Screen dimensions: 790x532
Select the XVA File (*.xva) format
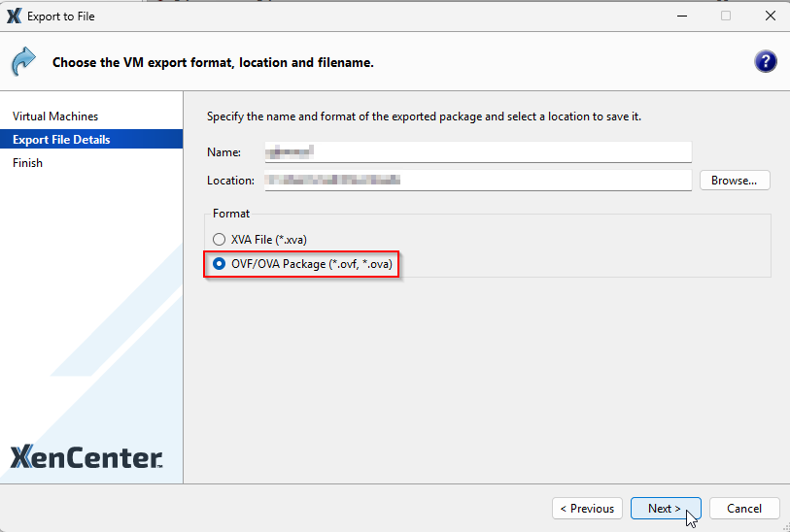pyautogui.click(x=220, y=239)
